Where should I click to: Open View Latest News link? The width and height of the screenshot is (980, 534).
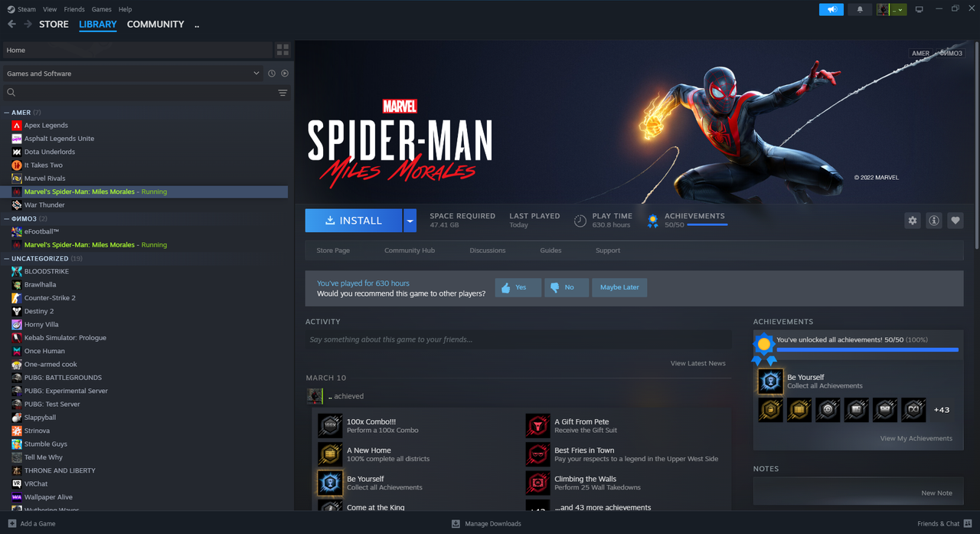(698, 363)
